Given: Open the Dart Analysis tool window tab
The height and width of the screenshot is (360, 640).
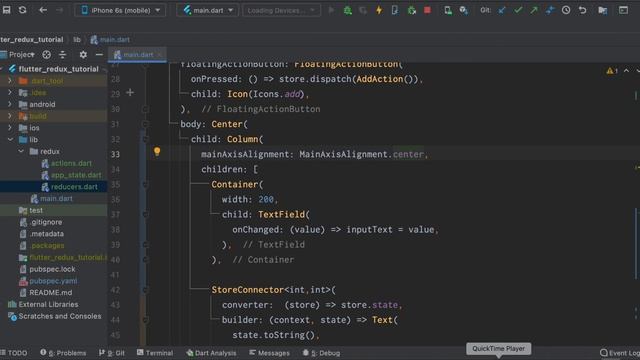Looking at the screenshot, I should [211, 353].
